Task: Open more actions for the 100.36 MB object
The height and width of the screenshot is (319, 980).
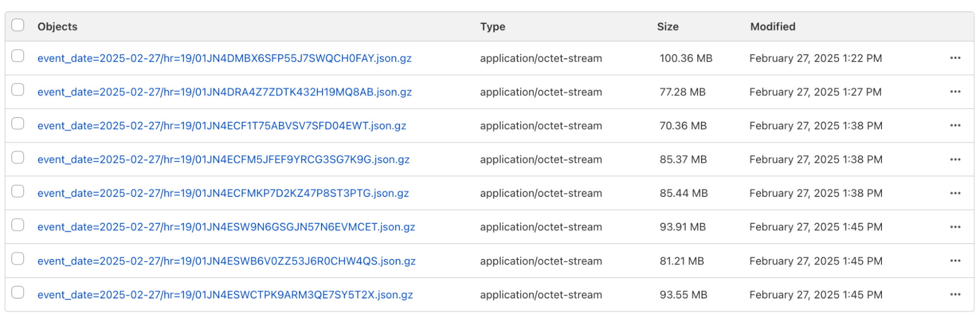Action: point(955,58)
